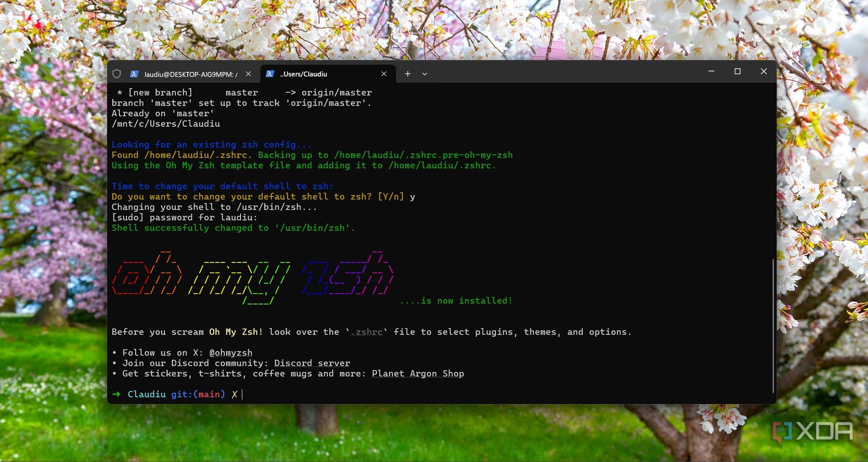Click the PowerShell icon on the first tab
This screenshot has height=462, width=868.
pos(134,74)
